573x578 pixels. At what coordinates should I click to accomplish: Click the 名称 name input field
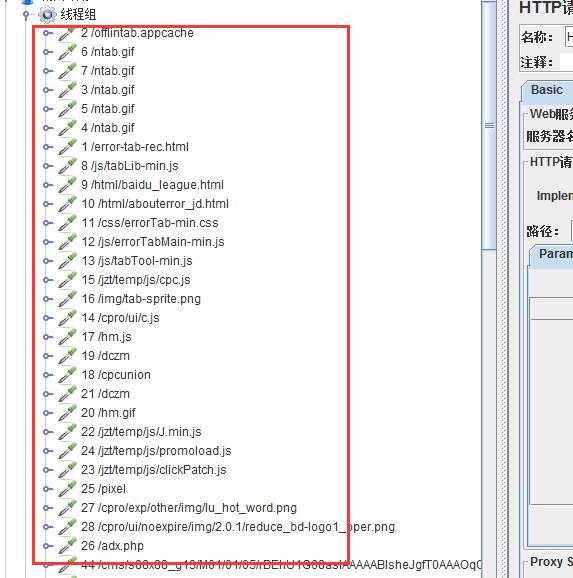click(x=568, y=37)
